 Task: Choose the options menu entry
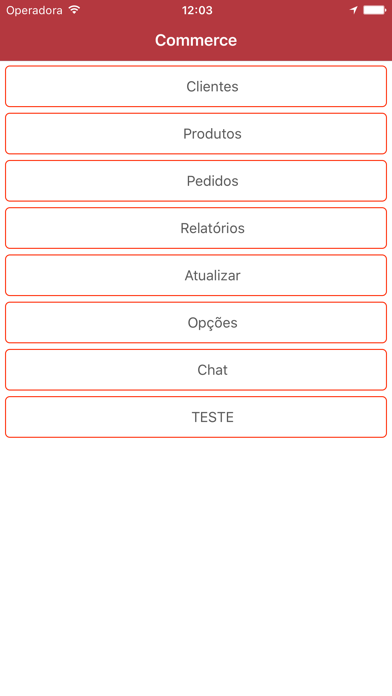coord(196,323)
